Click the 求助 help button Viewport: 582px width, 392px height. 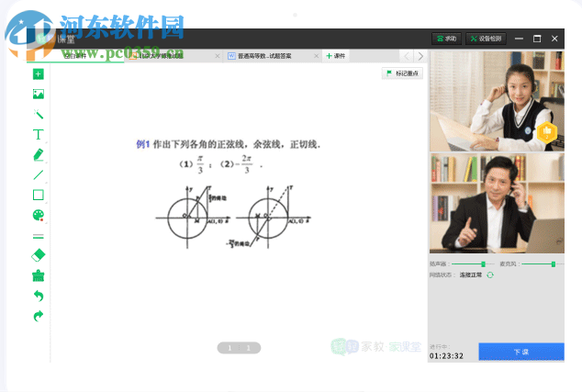click(x=446, y=39)
